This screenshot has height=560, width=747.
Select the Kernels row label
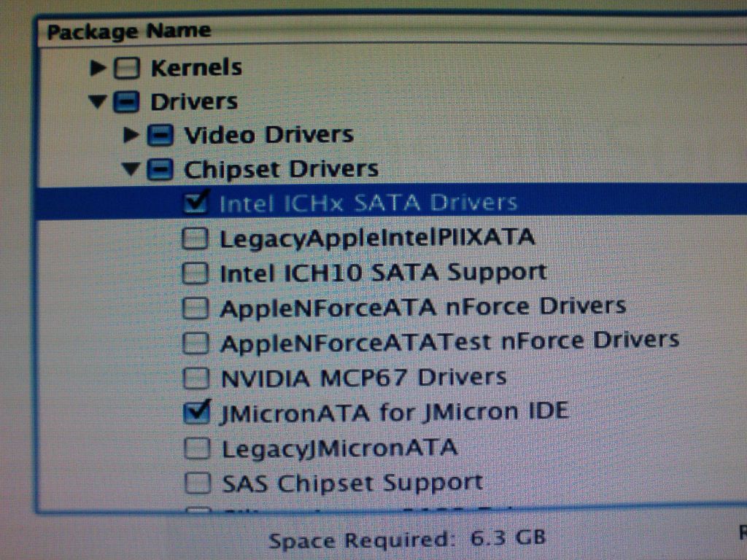coord(196,68)
